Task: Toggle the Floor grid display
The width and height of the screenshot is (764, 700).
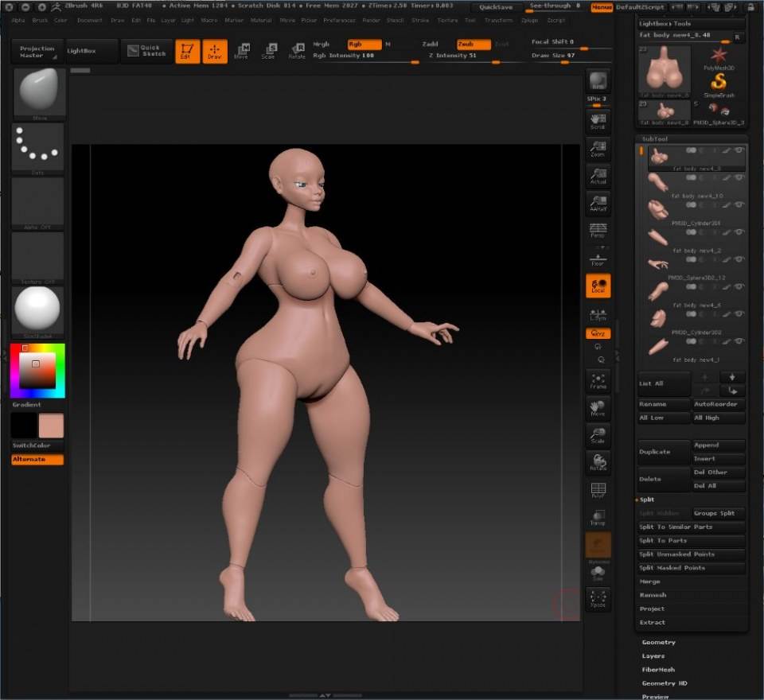Action: pos(598,259)
